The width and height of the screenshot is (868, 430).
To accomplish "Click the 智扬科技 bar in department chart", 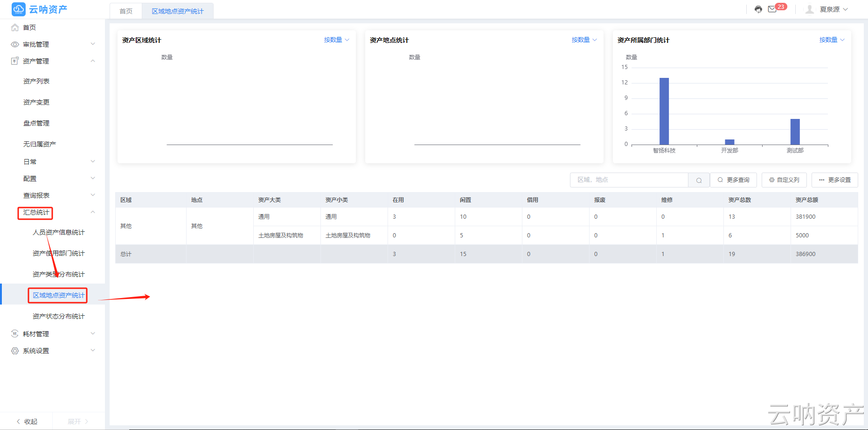I will click(664, 111).
